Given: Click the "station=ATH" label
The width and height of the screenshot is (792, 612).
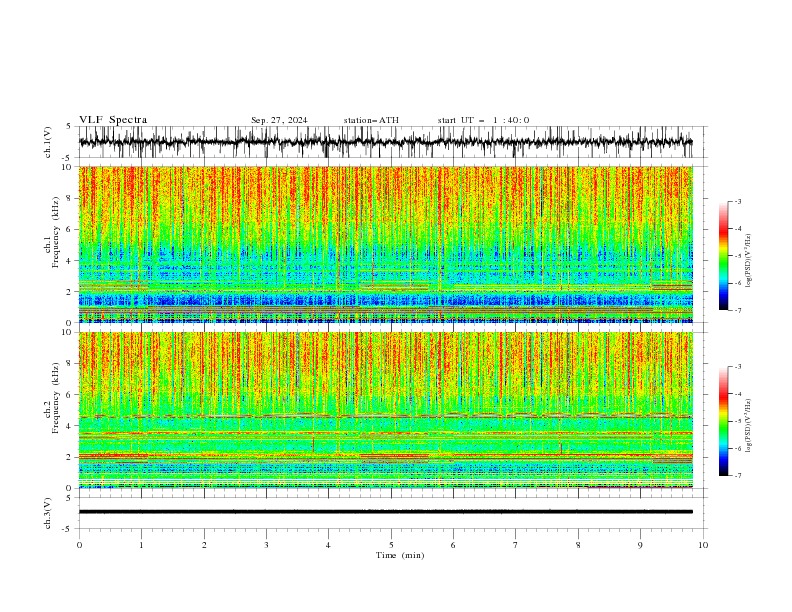Looking at the screenshot, I should (x=371, y=120).
